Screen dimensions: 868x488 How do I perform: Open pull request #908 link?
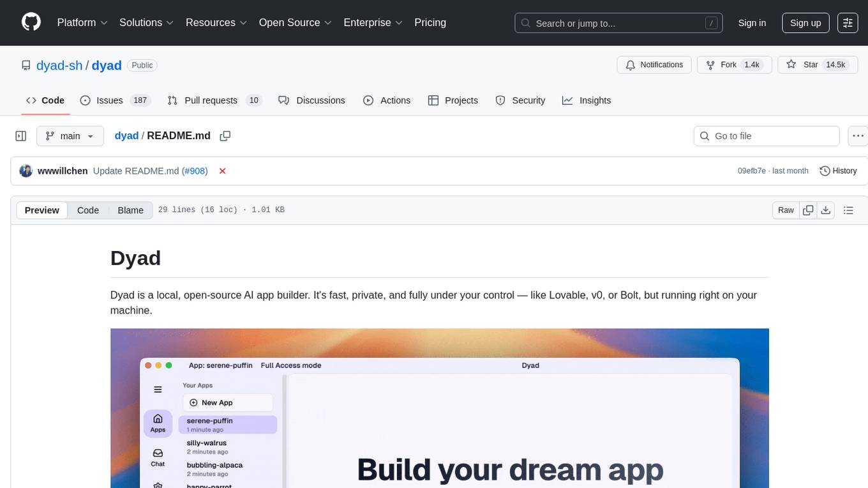[x=195, y=171]
